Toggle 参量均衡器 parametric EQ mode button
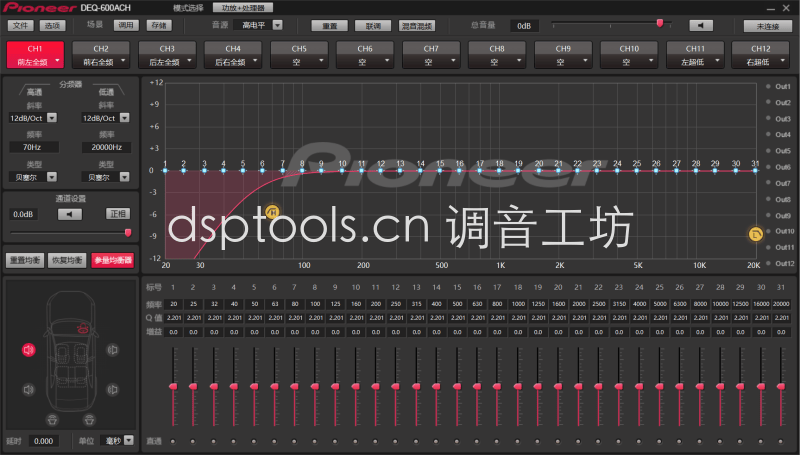The image size is (800, 455). point(113,260)
